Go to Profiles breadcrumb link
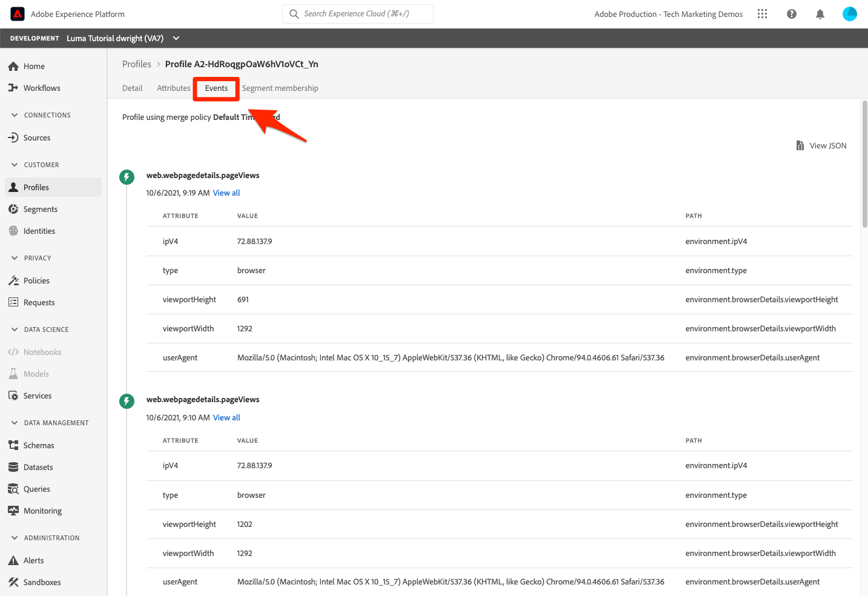 [137, 64]
